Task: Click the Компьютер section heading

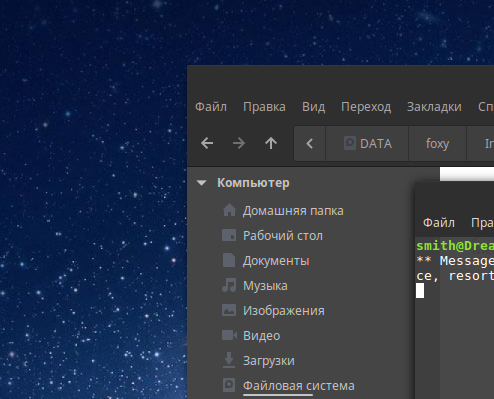Action: point(253,183)
